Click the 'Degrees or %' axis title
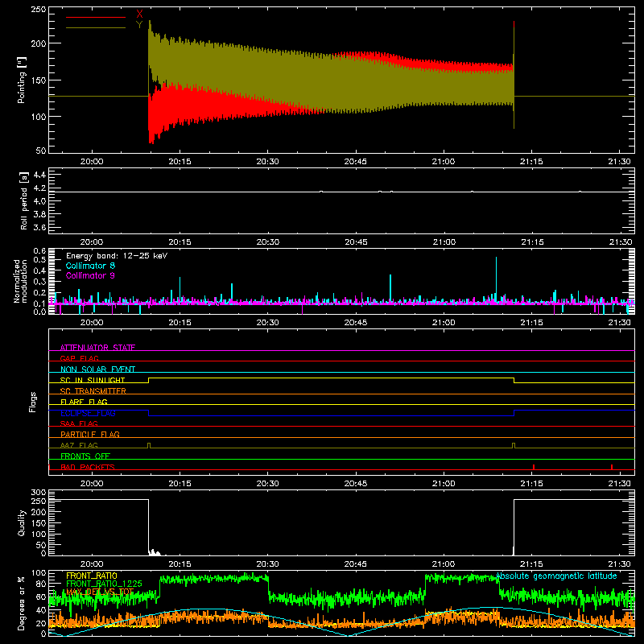 [22, 603]
